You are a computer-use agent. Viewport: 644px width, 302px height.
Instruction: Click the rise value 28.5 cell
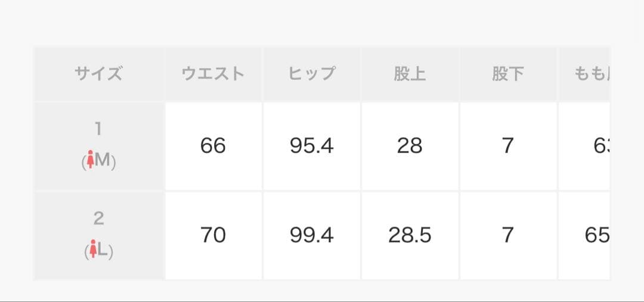(x=410, y=235)
